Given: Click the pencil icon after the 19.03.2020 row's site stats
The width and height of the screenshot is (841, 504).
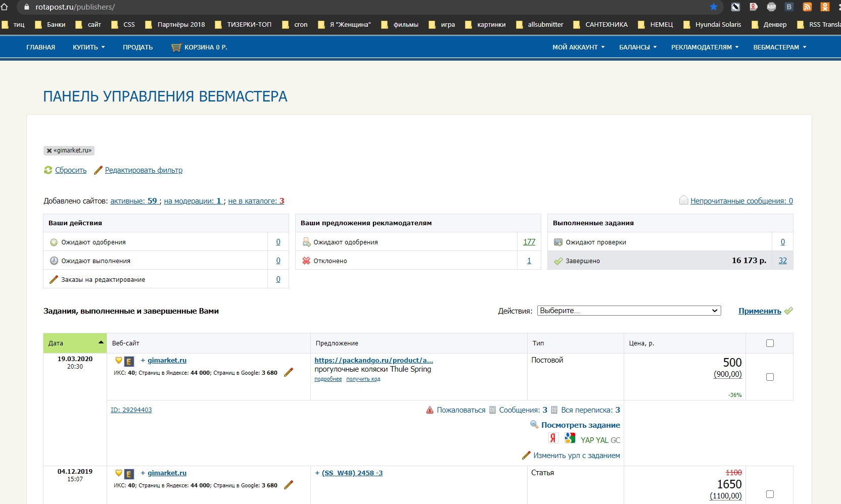Looking at the screenshot, I should (289, 372).
